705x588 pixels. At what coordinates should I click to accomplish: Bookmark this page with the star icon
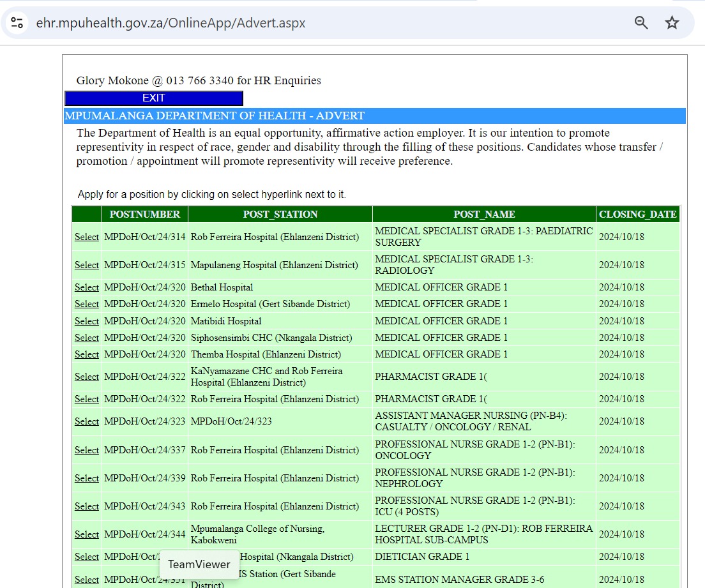coord(672,22)
